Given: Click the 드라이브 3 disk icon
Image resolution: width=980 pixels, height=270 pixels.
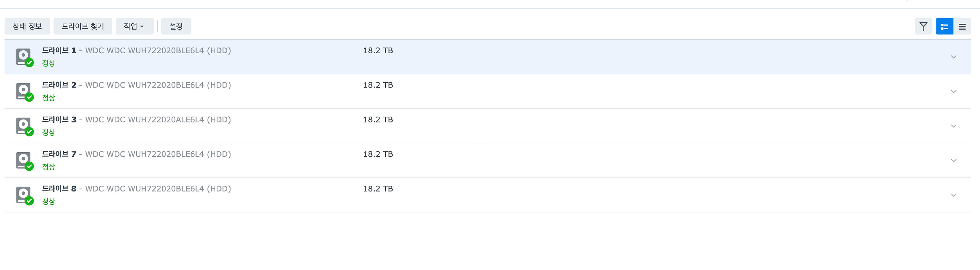Looking at the screenshot, I should tap(25, 126).
